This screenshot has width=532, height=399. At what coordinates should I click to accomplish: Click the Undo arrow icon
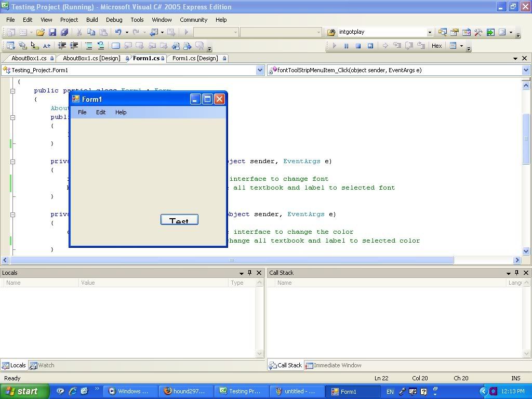118,32
